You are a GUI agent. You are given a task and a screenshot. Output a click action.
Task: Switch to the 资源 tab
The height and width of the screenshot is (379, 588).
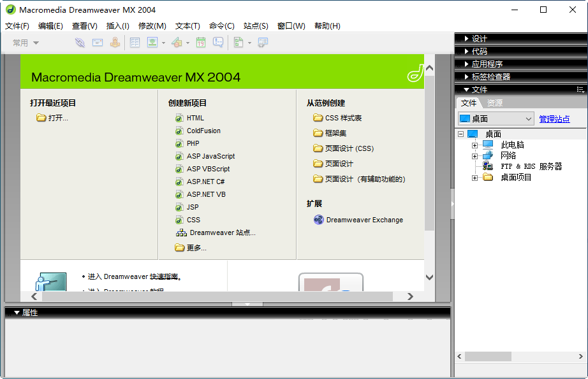[x=495, y=103]
